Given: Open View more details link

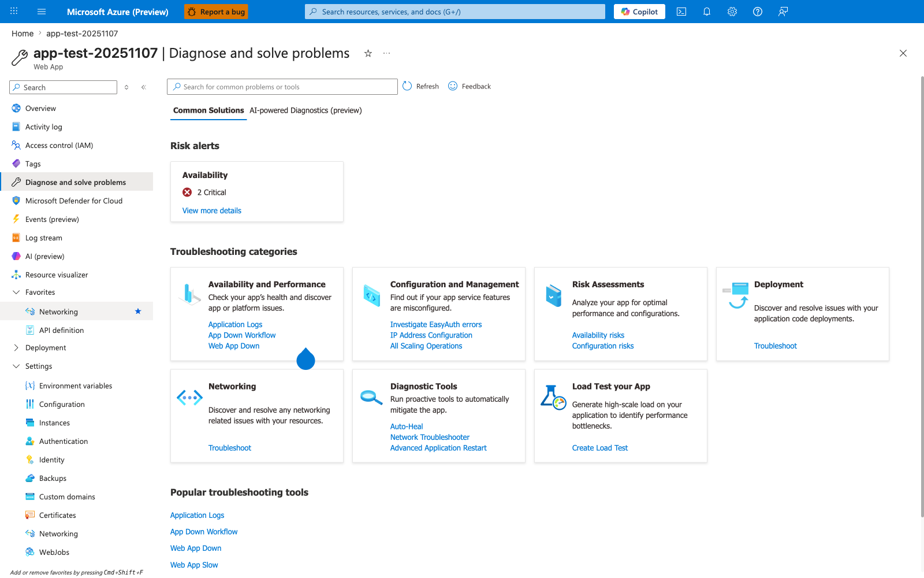Looking at the screenshot, I should [212, 210].
